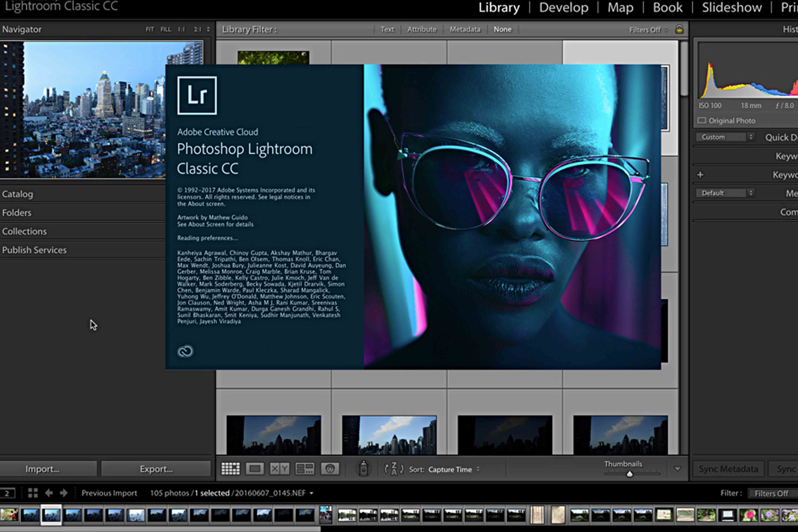Select Text in Library Filter bar
The image size is (798, 532).
point(387,29)
